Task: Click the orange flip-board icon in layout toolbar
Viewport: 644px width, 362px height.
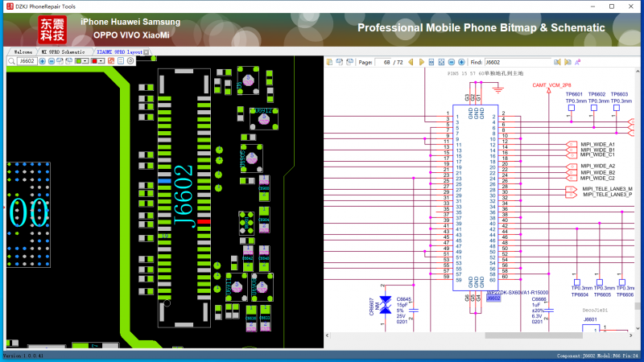Action: (110, 61)
